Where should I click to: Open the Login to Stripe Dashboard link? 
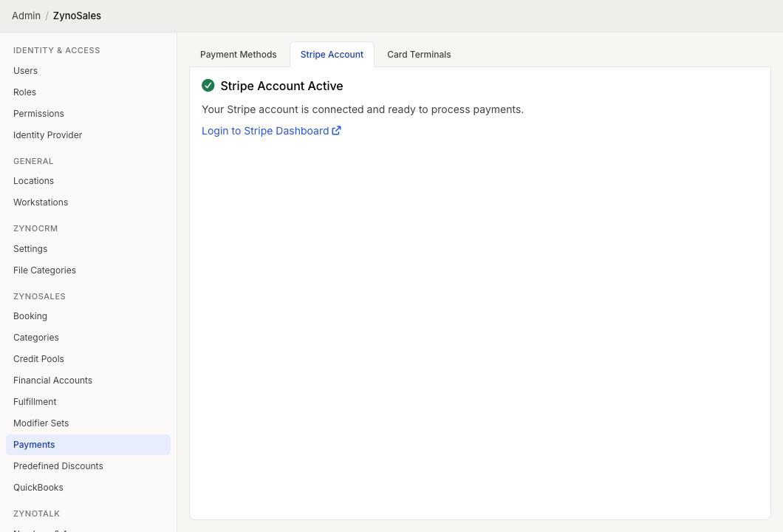(x=271, y=131)
